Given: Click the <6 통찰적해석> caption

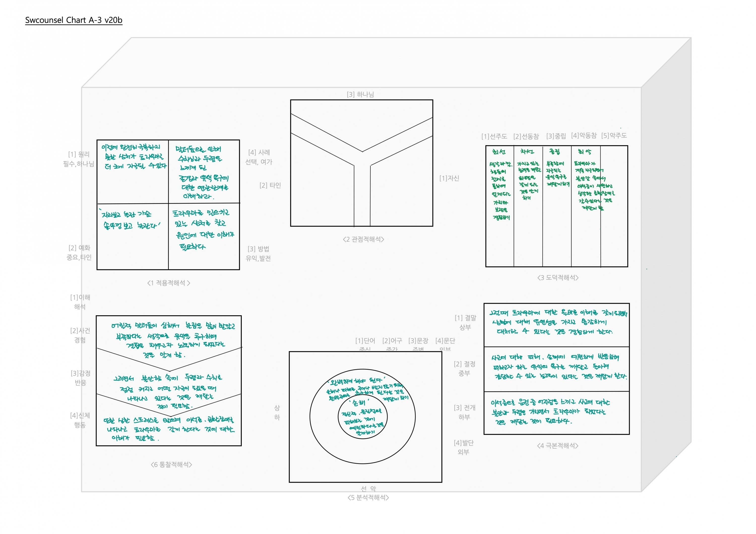Looking at the screenshot, I should point(171,464).
